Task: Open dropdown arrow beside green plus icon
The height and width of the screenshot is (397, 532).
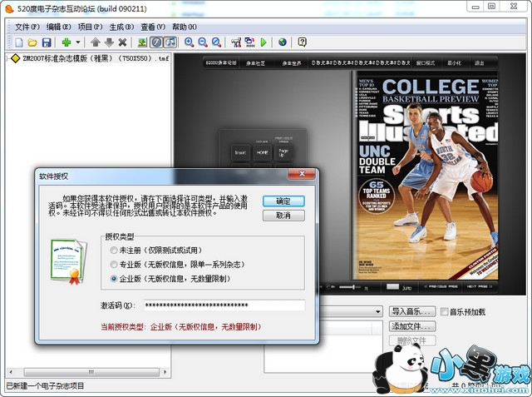Action: [78, 42]
